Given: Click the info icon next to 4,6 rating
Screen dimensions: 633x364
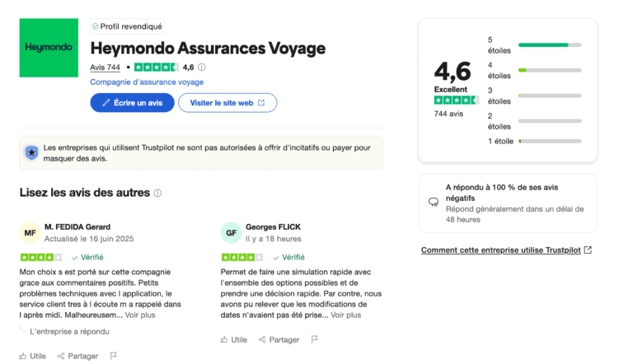Looking at the screenshot, I should (202, 68).
